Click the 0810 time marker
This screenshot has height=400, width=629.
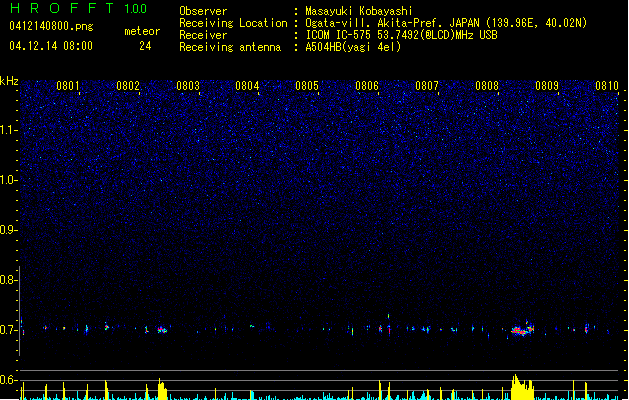[607, 86]
